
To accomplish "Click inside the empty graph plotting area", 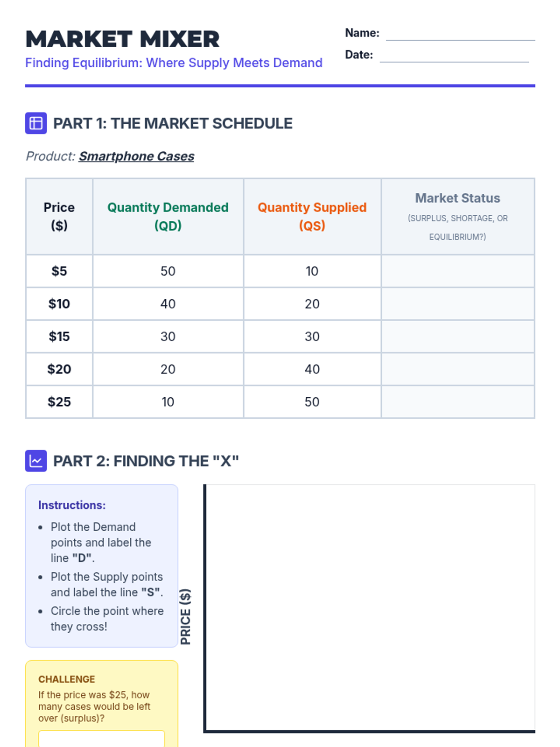I will tap(370, 607).
